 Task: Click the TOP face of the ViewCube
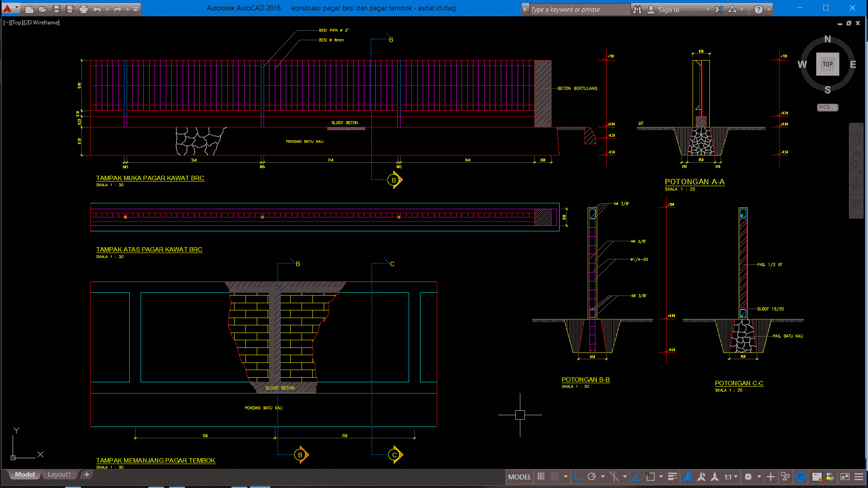pyautogui.click(x=828, y=64)
